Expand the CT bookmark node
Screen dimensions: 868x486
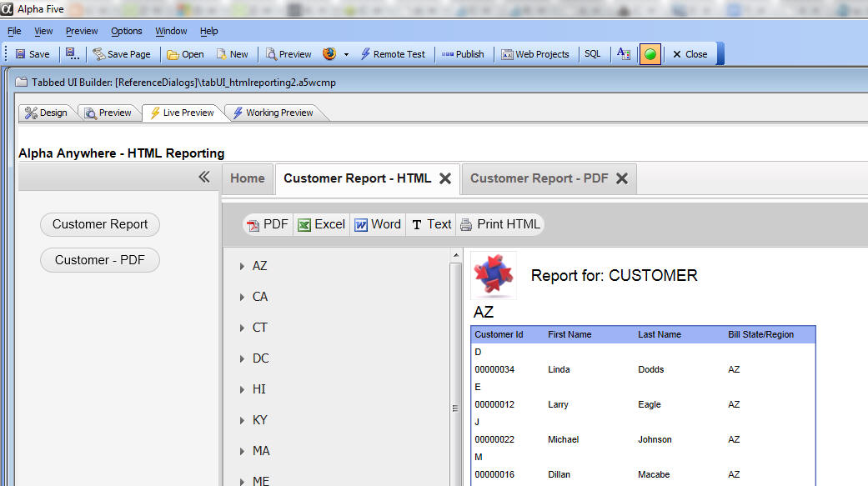[242, 328]
